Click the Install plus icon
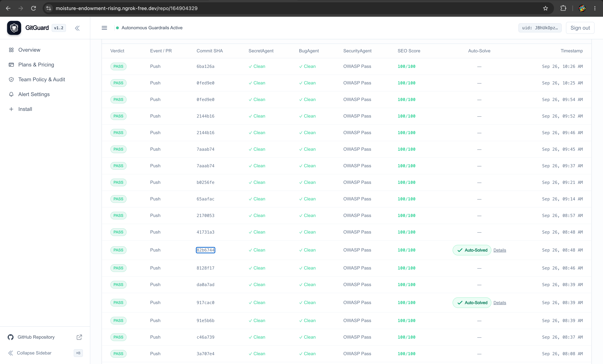603x364 pixels. click(11, 109)
